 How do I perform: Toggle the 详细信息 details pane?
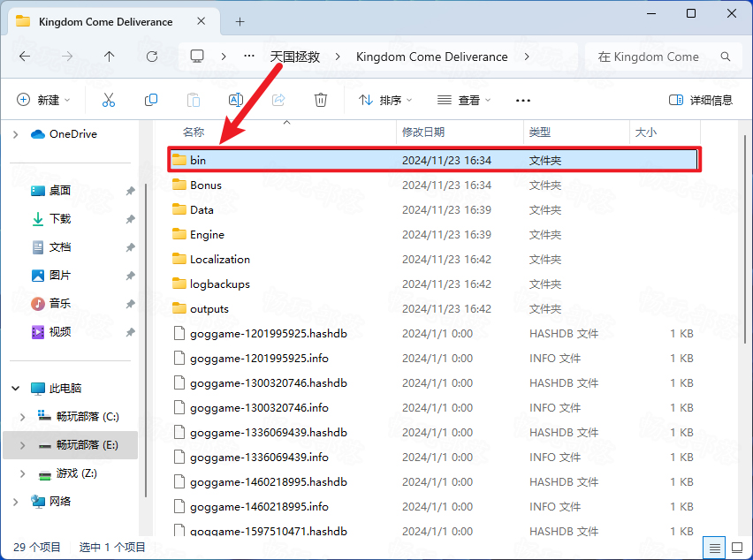pyautogui.click(x=701, y=100)
